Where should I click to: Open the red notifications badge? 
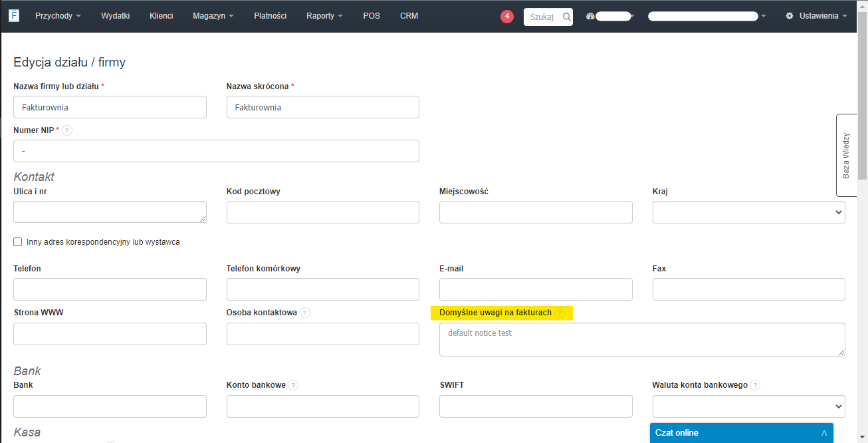(x=507, y=17)
